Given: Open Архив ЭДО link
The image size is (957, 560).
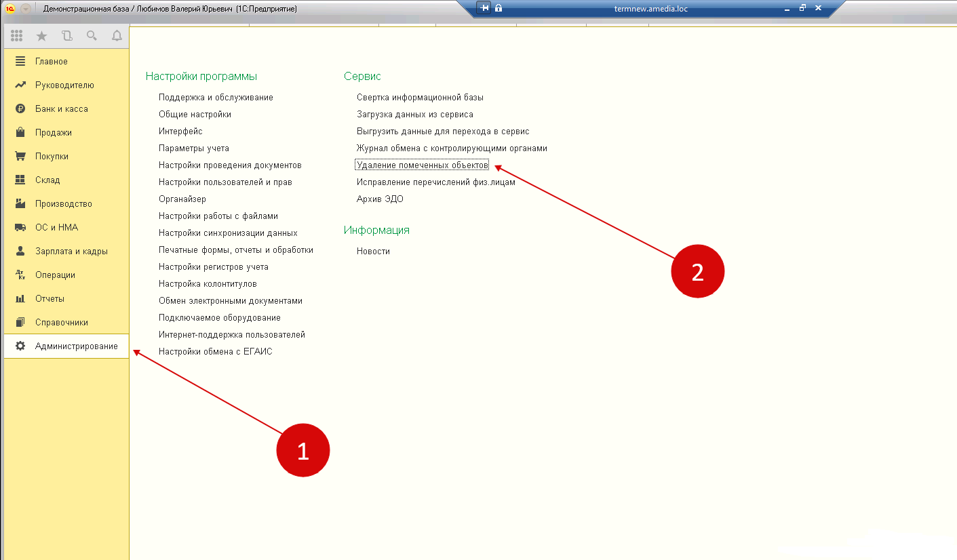Looking at the screenshot, I should (380, 199).
